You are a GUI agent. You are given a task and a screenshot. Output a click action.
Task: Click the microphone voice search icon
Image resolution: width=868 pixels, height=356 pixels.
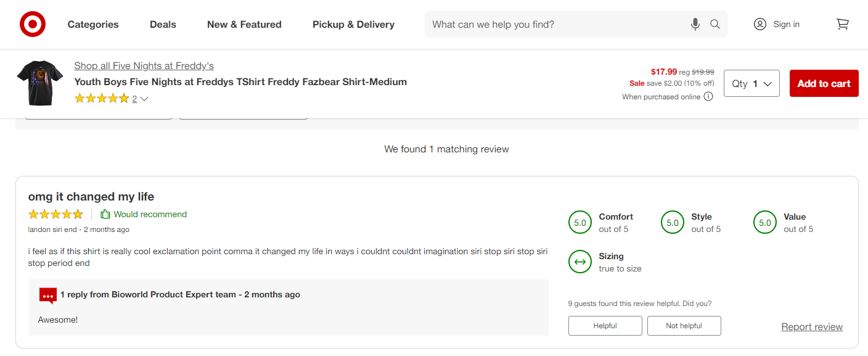coord(695,24)
